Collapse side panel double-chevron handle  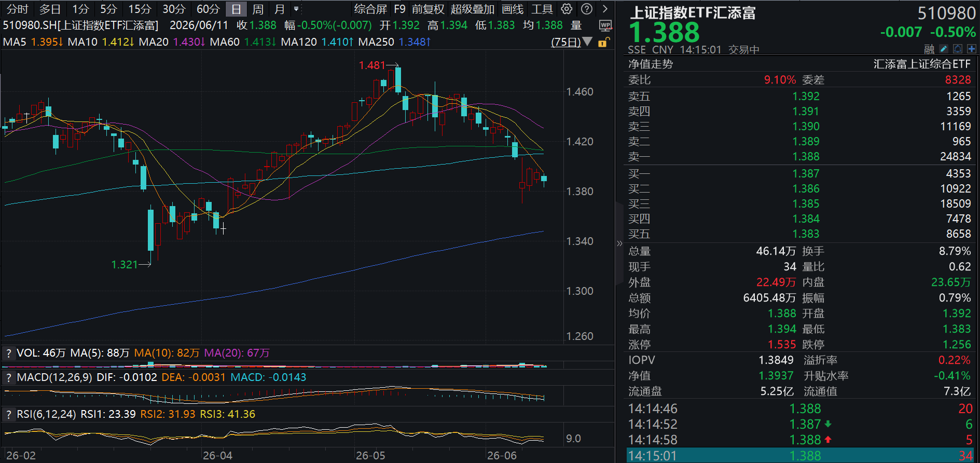click(619, 243)
